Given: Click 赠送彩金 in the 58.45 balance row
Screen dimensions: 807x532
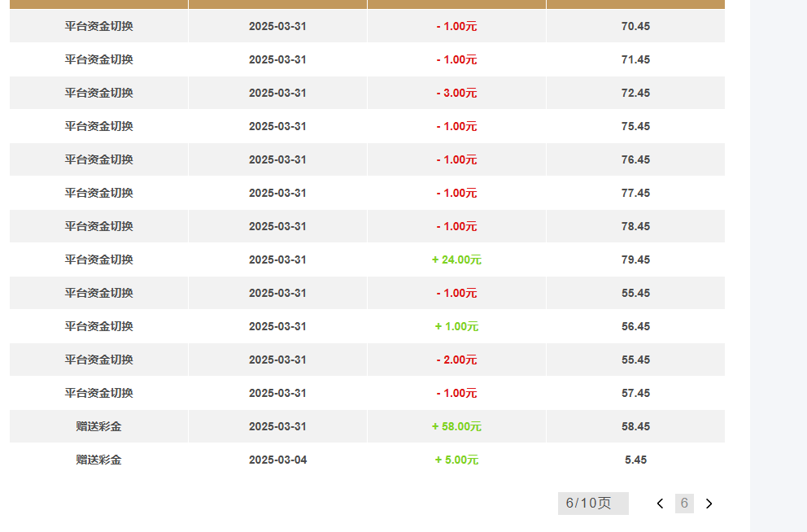Looking at the screenshot, I should coord(98,426).
